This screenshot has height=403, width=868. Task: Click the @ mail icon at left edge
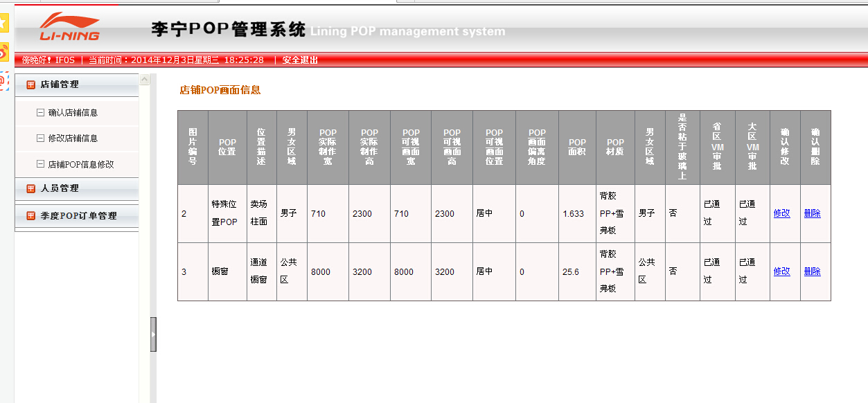click(x=3, y=81)
